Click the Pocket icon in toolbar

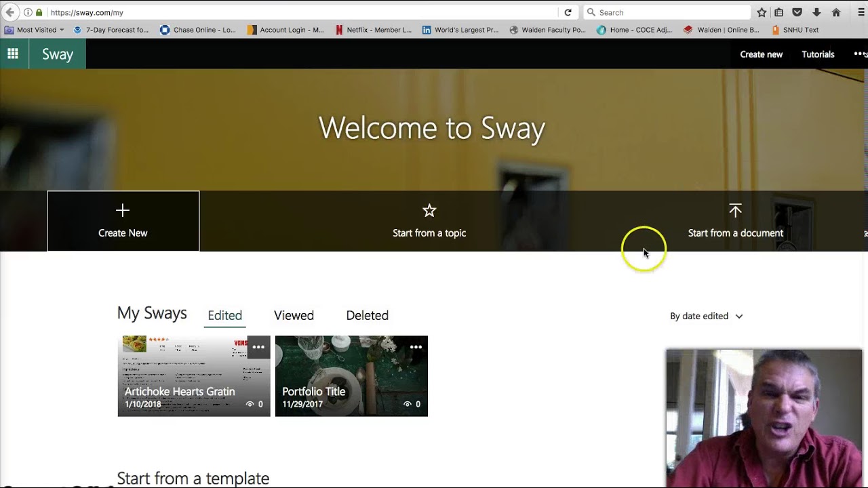click(797, 12)
